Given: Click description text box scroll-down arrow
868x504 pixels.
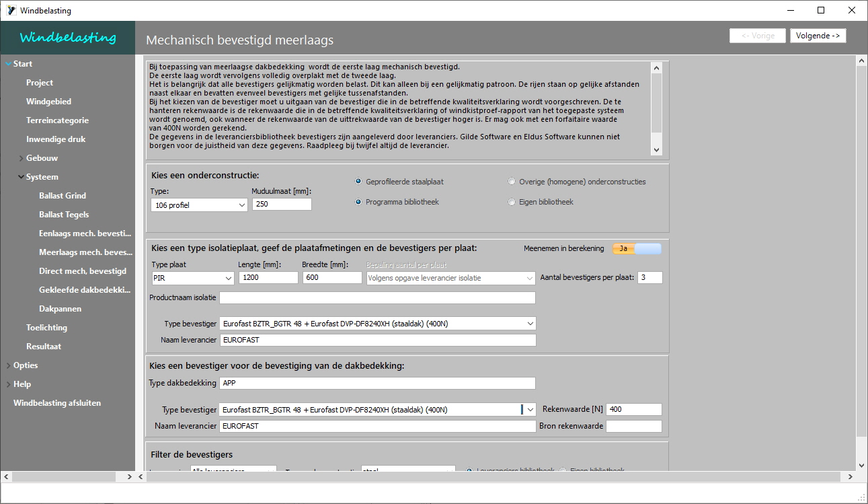Looking at the screenshot, I should (656, 150).
